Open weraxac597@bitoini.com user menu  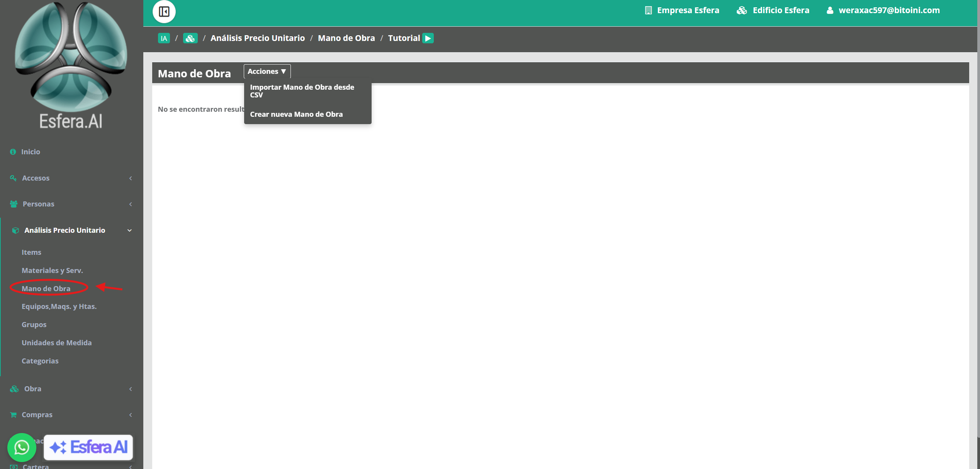tap(889, 10)
